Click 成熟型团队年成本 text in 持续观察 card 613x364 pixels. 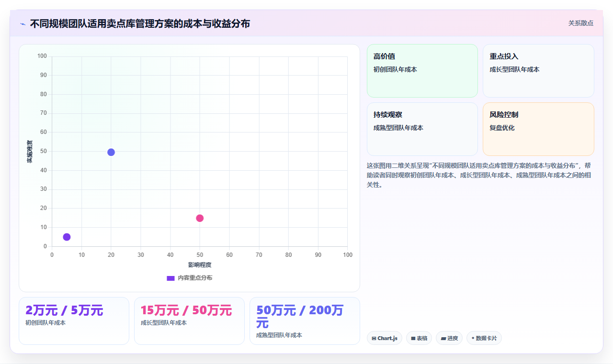tap(398, 128)
